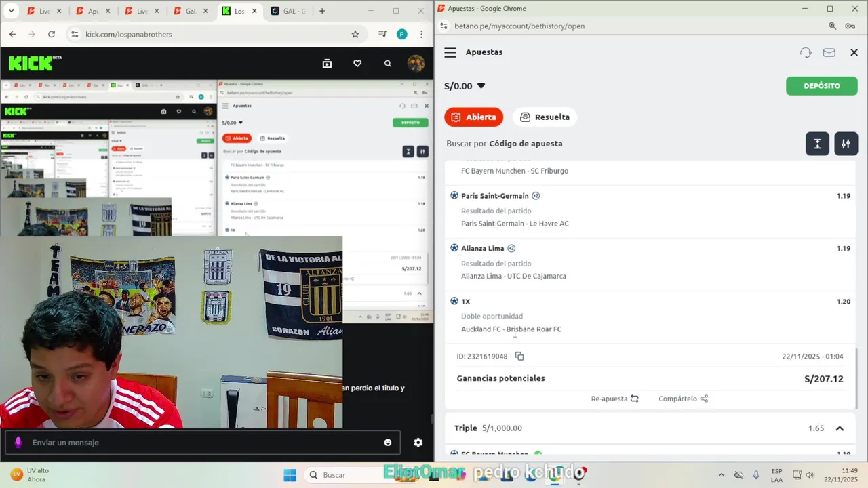Open the Betano hamburger menu

point(450,52)
